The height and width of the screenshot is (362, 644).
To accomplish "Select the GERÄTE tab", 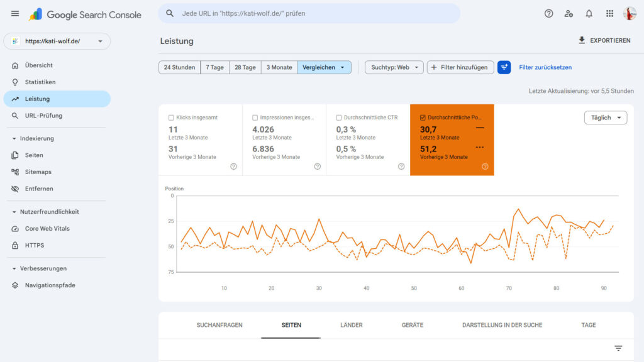I will [411, 325].
